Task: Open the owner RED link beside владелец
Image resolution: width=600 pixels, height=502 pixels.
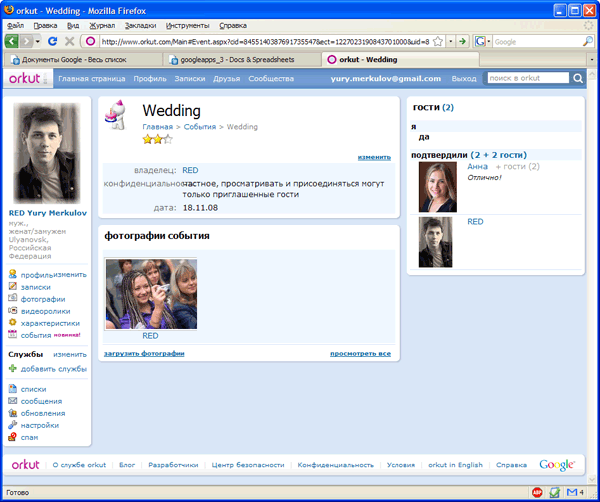Action: point(190,170)
